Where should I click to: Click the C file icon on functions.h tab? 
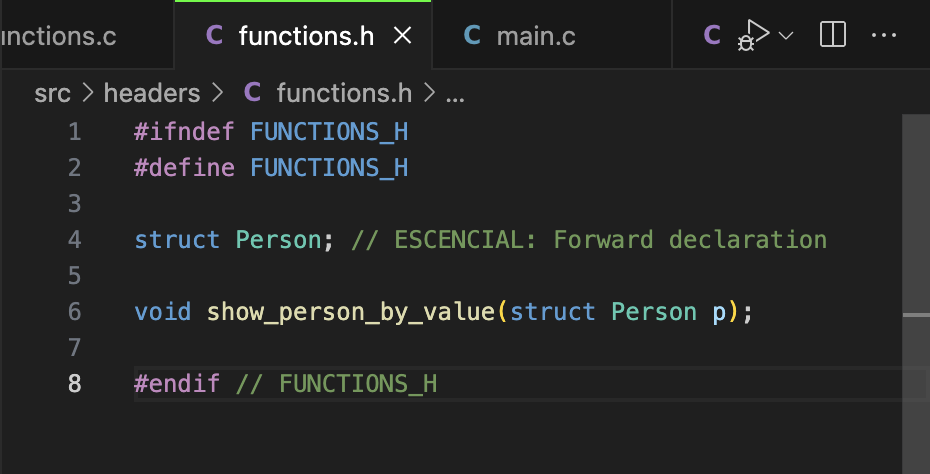(214, 37)
